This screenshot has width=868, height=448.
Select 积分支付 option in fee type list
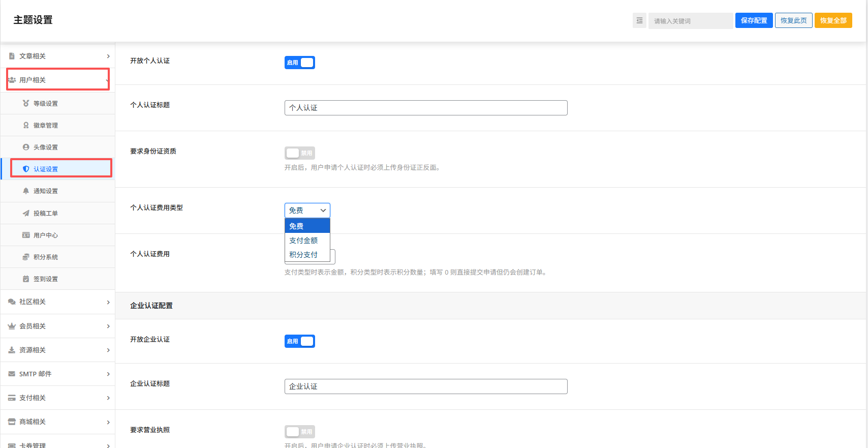303,255
